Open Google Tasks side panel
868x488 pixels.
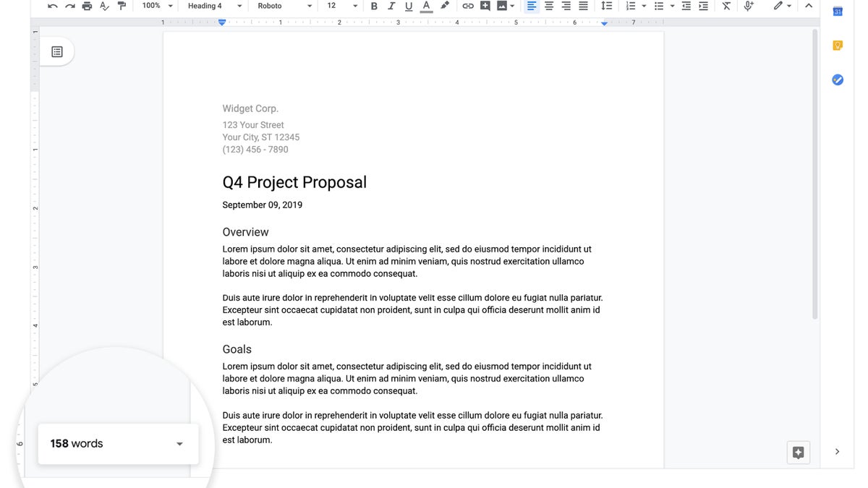coord(838,80)
